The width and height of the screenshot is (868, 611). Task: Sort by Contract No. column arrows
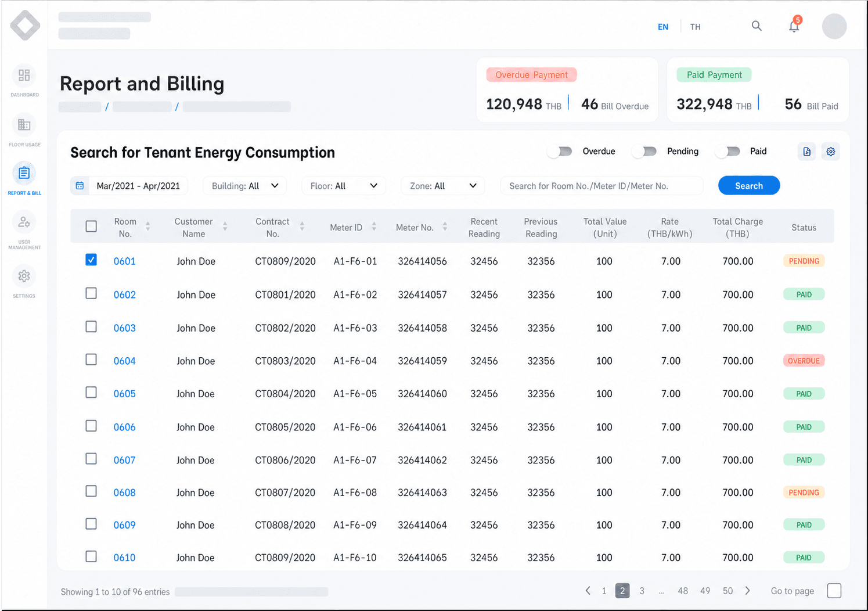tap(302, 227)
